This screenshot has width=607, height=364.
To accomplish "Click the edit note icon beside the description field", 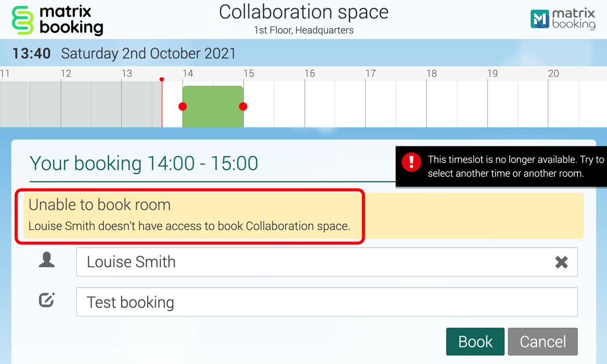I will point(47,300).
